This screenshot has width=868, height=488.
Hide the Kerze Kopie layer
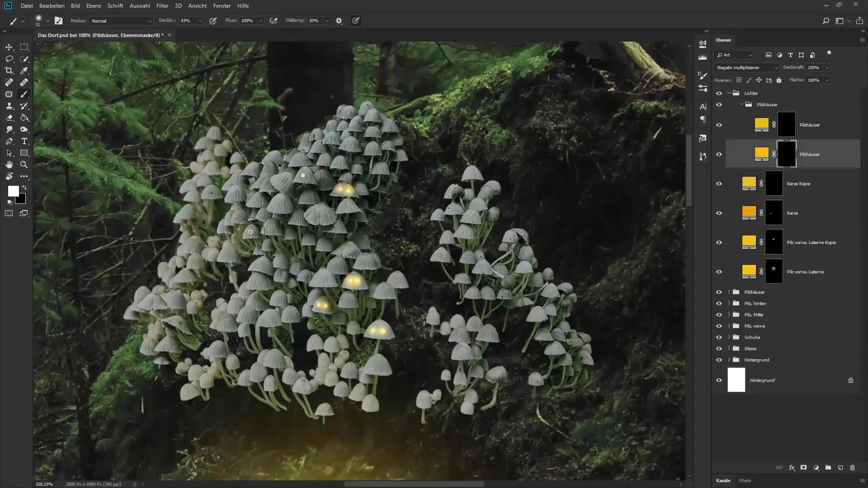point(719,183)
